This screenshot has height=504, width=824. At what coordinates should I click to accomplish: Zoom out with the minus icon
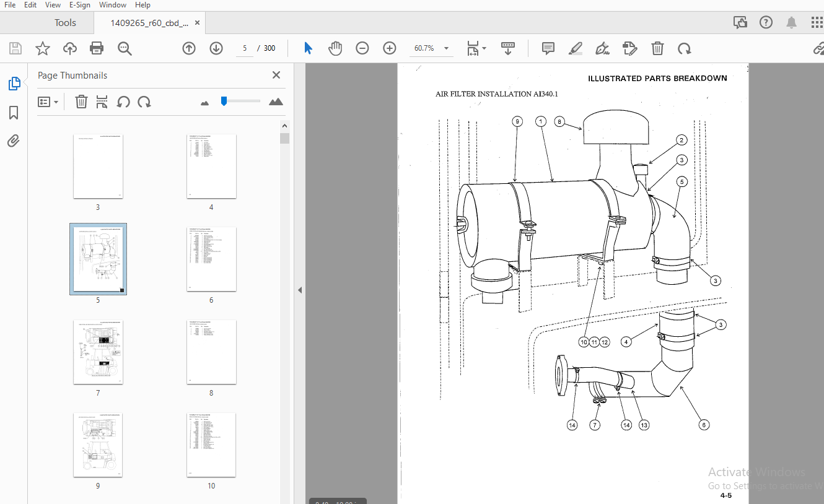point(362,48)
